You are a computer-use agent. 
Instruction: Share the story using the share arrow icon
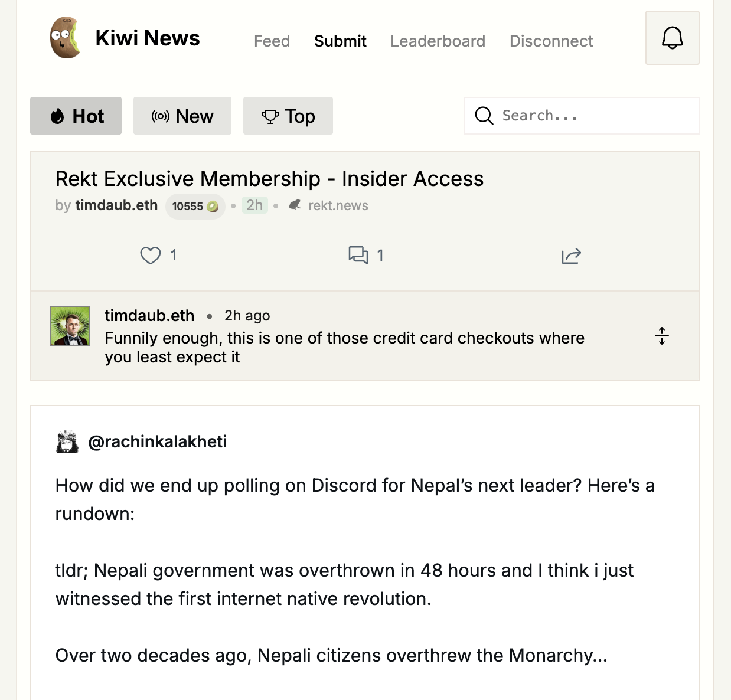click(570, 256)
